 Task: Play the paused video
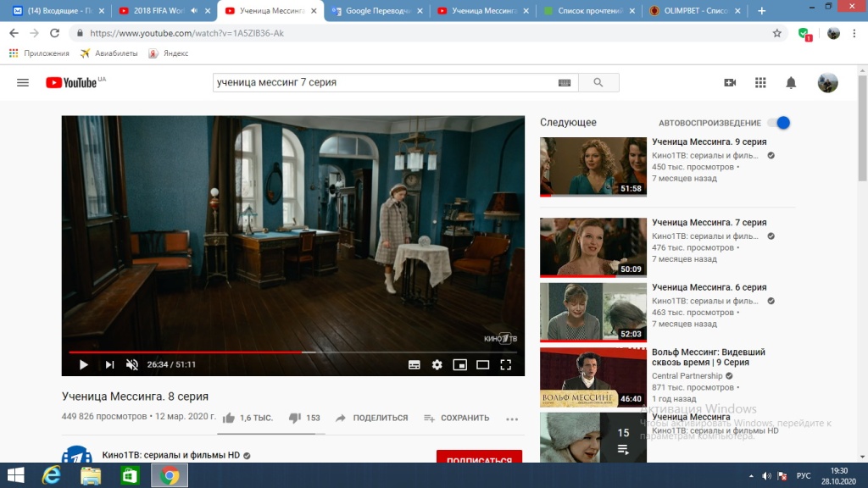(84, 364)
